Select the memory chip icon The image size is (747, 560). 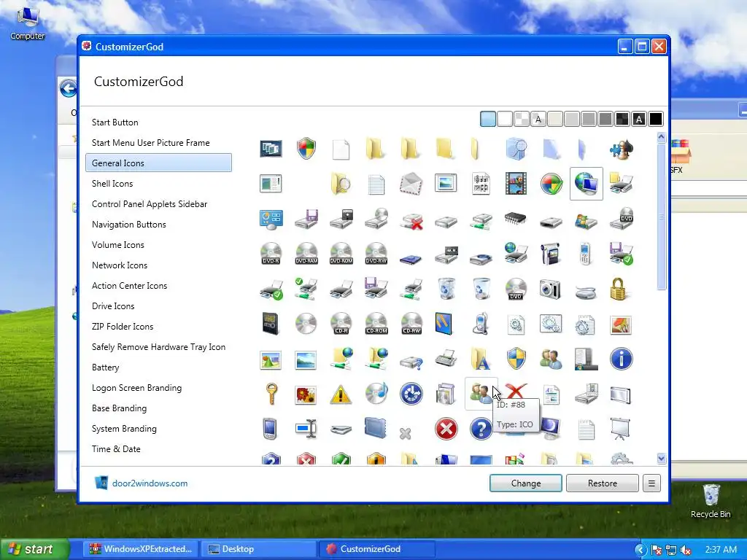click(x=516, y=219)
